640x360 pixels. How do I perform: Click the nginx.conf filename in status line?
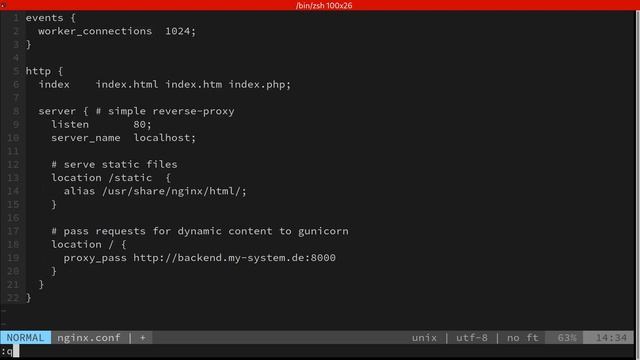(89, 338)
